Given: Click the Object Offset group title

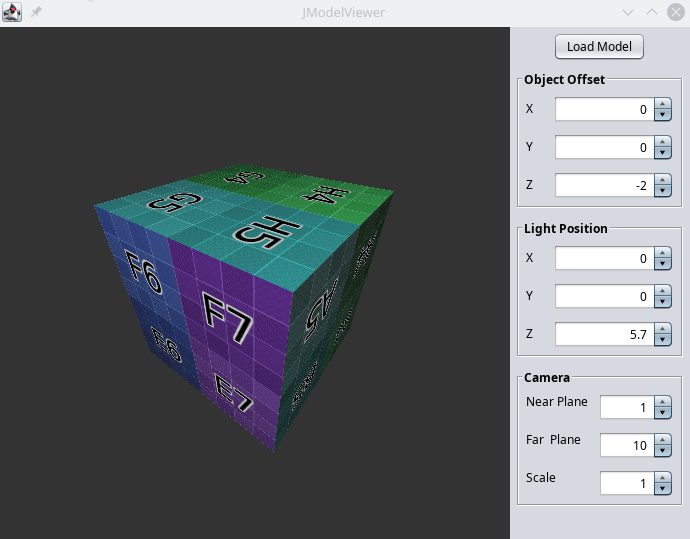Looking at the screenshot, I should 564,80.
